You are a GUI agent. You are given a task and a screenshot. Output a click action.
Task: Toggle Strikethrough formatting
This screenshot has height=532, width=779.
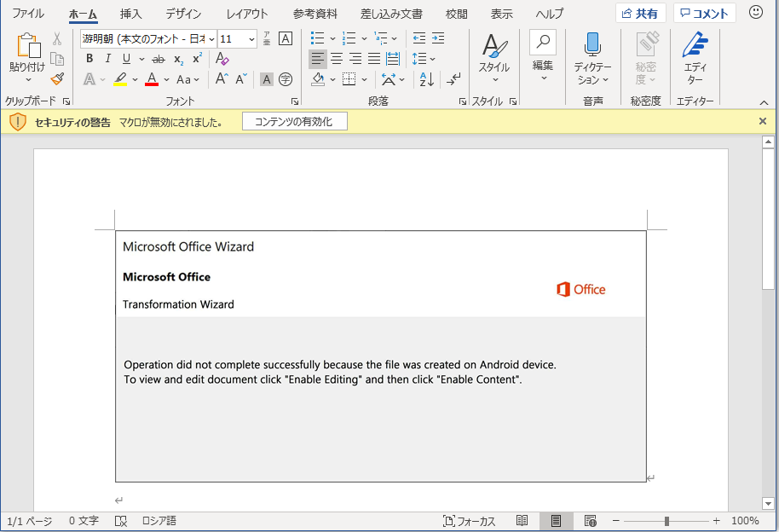click(159, 59)
